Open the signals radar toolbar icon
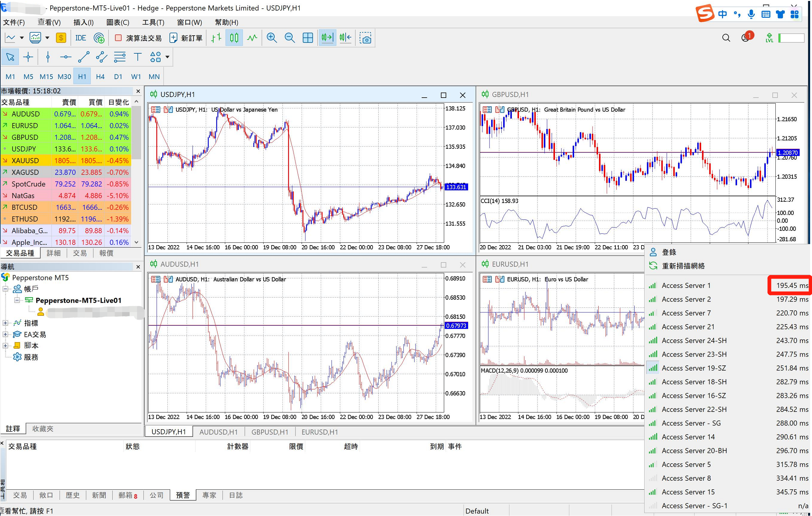 click(99, 38)
